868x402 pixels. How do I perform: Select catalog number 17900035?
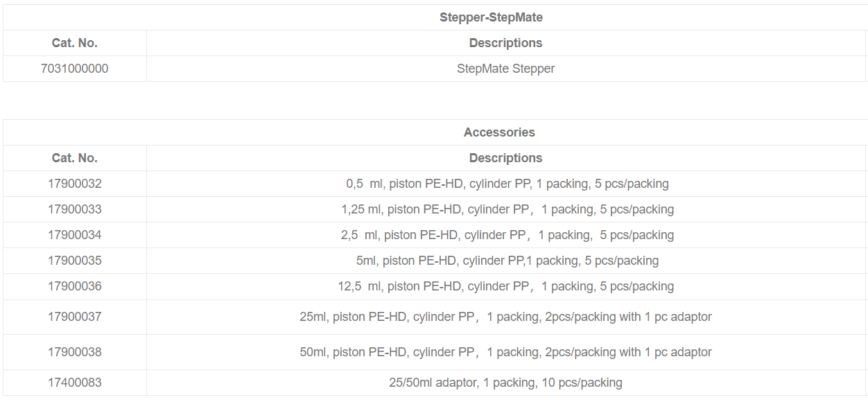click(x=75, y=261)
